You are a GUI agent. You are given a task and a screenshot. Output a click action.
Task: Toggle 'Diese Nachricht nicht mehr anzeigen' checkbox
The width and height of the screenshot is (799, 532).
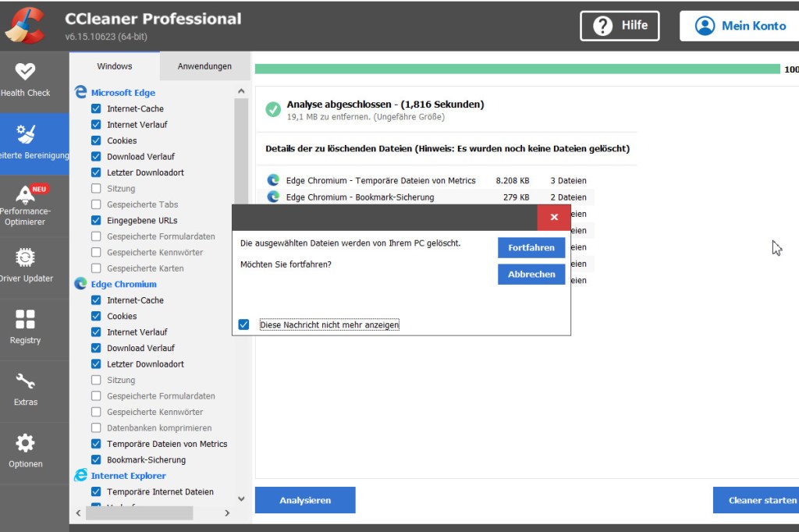point(243,325)
